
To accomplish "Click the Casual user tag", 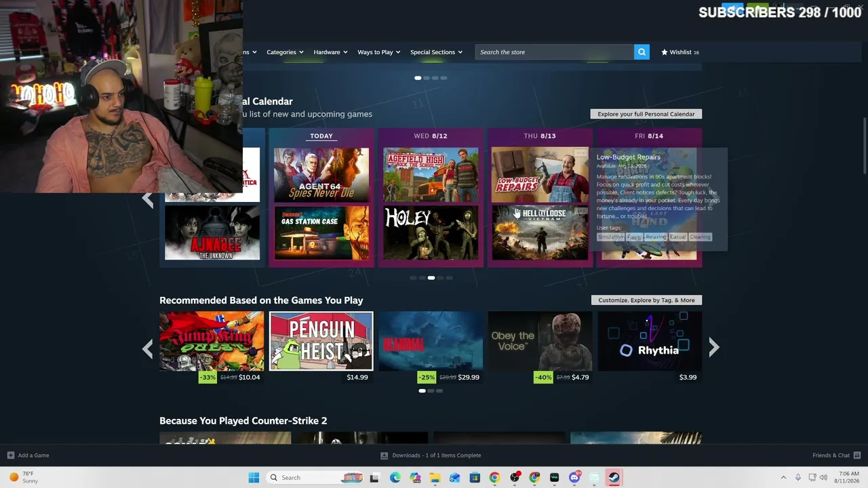I will [677, 237].
